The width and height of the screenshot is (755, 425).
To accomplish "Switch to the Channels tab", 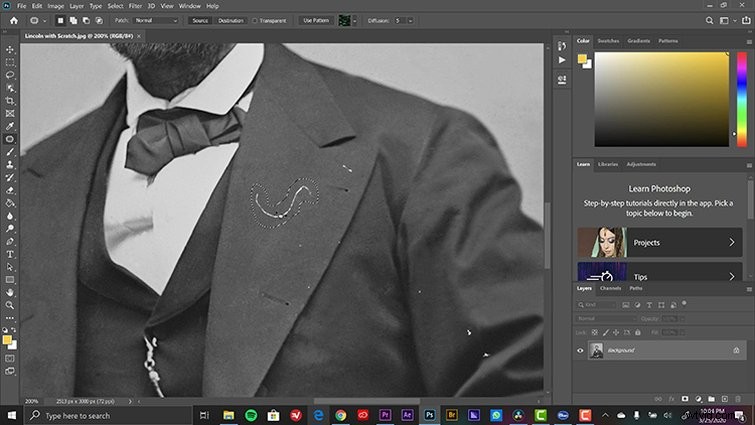I will (610, 288).
